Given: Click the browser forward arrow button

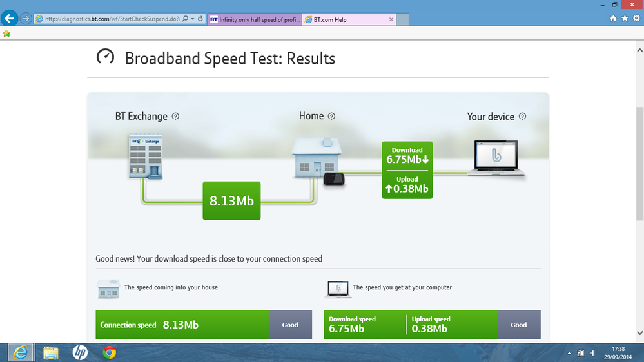Looking at the screenshot, I should coord(26,19).
